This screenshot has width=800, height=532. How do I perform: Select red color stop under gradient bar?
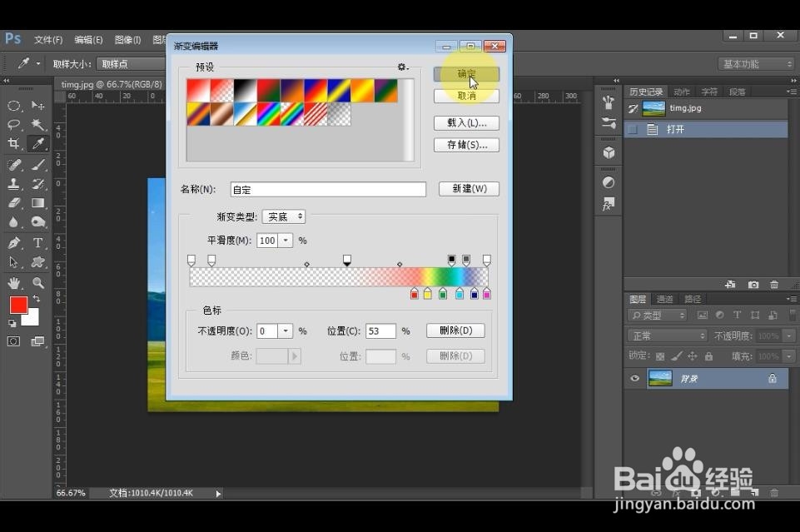(415, 293)
